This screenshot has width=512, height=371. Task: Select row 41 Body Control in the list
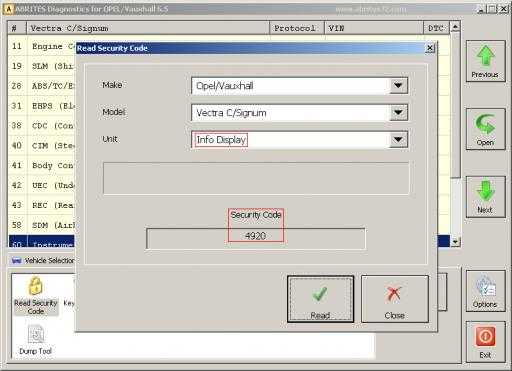42,165
